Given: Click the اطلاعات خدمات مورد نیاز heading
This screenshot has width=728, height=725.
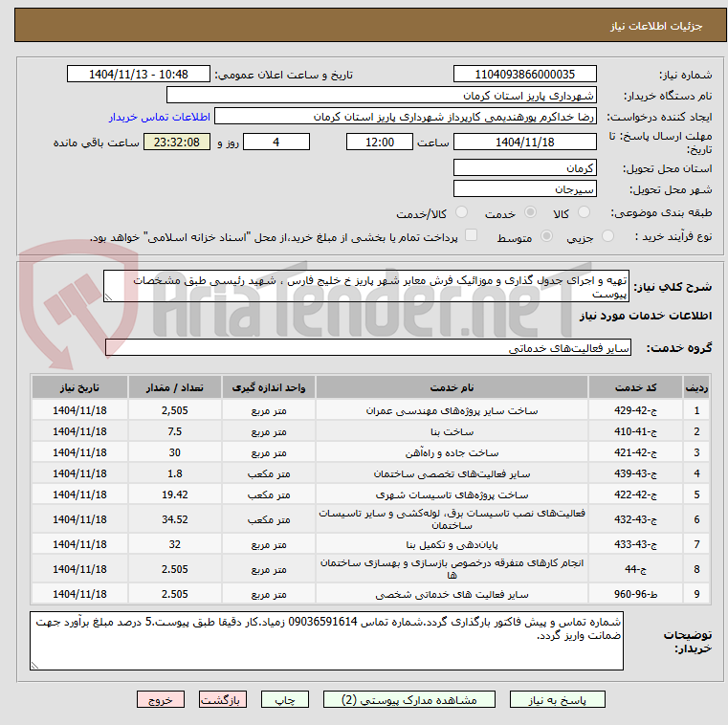Looking at the screenshot, I should pos(646,316).
